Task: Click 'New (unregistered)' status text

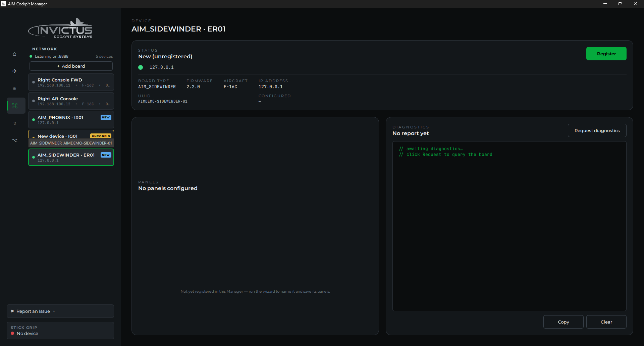Action: coord(165,57)
